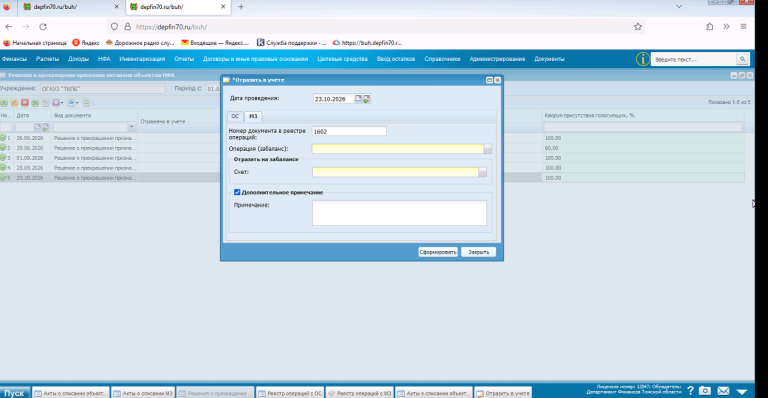Switch to the МЗ tab
This screenshot has height=398, width=768.
(x=253, y=116)
